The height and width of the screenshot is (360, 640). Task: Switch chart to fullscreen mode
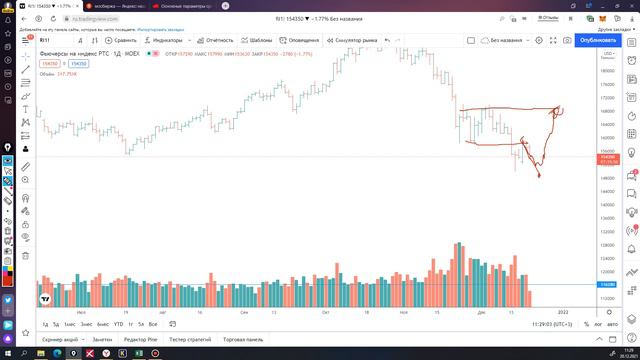click(553, 40)
